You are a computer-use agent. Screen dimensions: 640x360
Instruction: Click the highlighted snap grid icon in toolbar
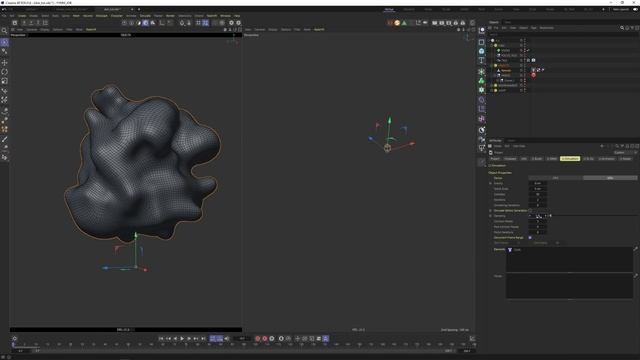(206, 23)
